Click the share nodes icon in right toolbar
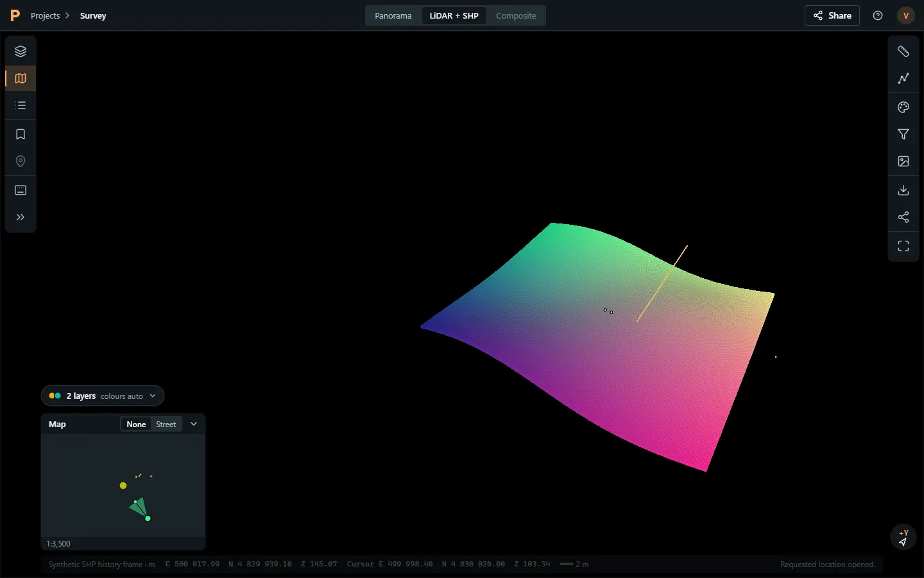This screenshot has width=924, height=578. pos(903,217)
